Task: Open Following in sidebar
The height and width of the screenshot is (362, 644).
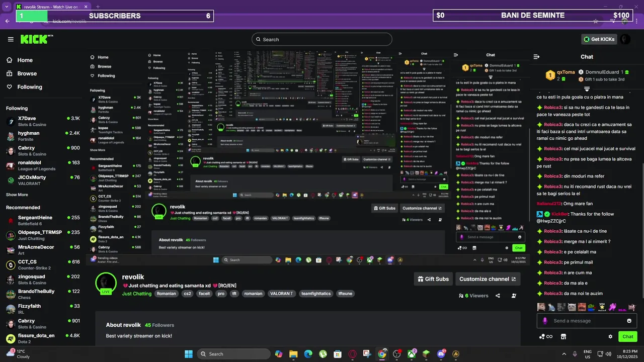Action: click(24, 87)
